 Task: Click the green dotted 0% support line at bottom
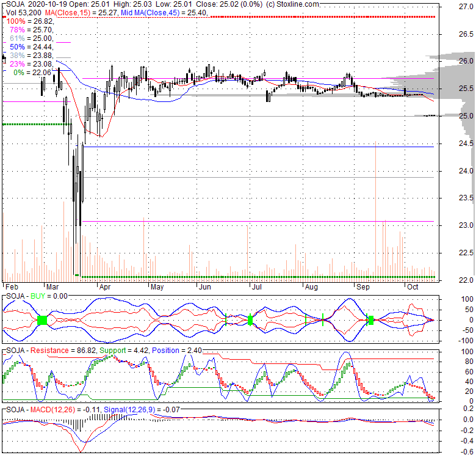[258, 277]
